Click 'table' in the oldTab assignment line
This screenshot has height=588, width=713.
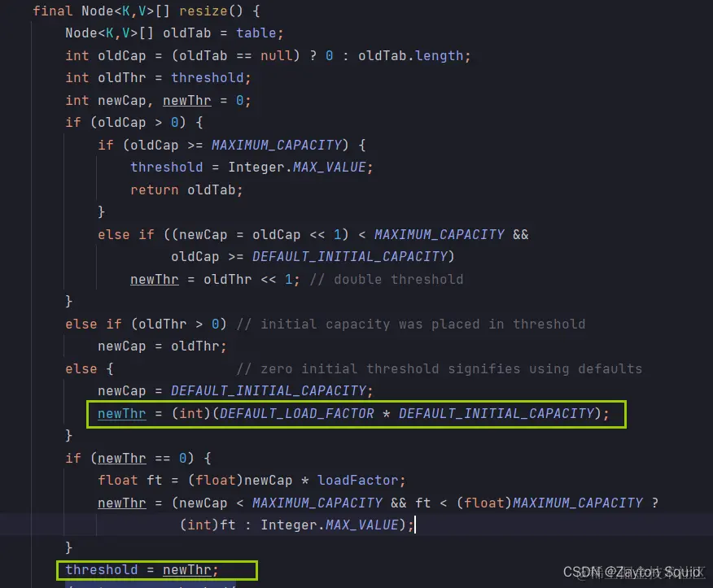pos(256,33)
